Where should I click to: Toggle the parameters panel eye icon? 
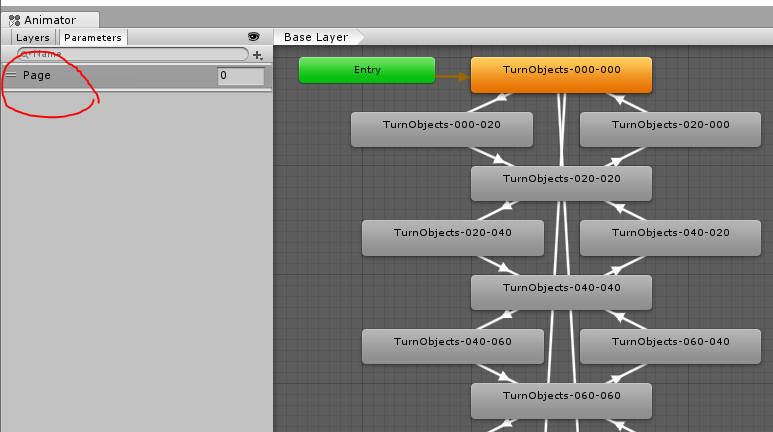(253, 36)
